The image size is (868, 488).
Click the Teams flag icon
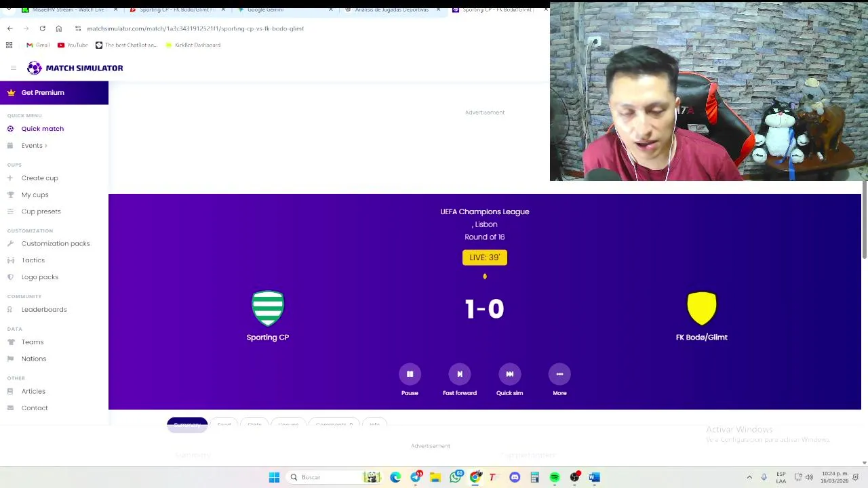pyautogui.click(x=10, y=342)
